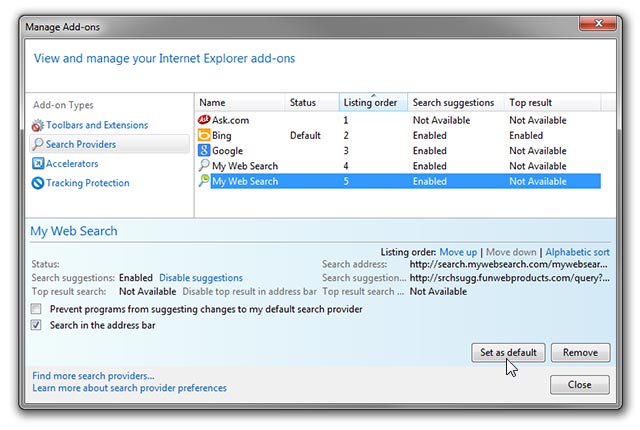Click listing order 1 of Ask.com
Viewport: 640px width, 430px height.
(346, 120)
